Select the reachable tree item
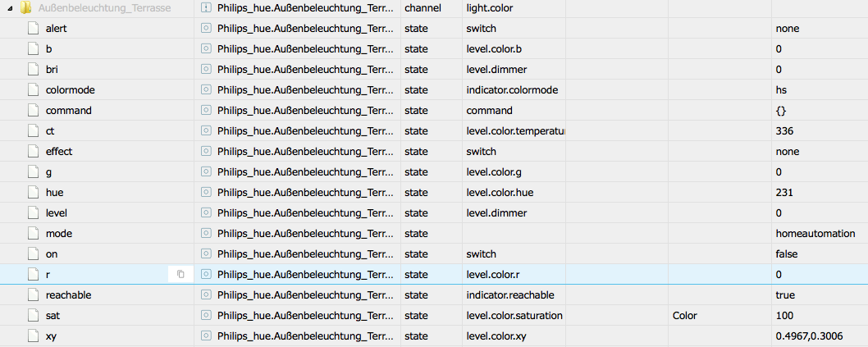 68,295
